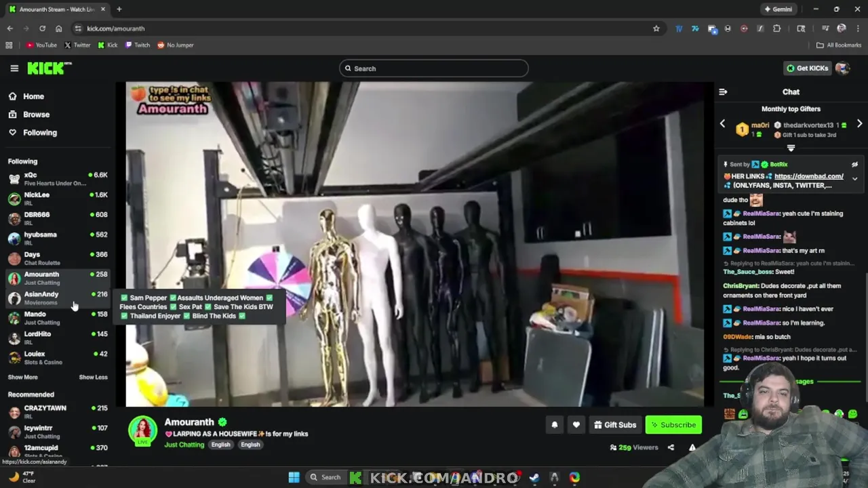The image size is (868, 488).
Task: Close the Amouranth Stream tab
Action: 102,9
